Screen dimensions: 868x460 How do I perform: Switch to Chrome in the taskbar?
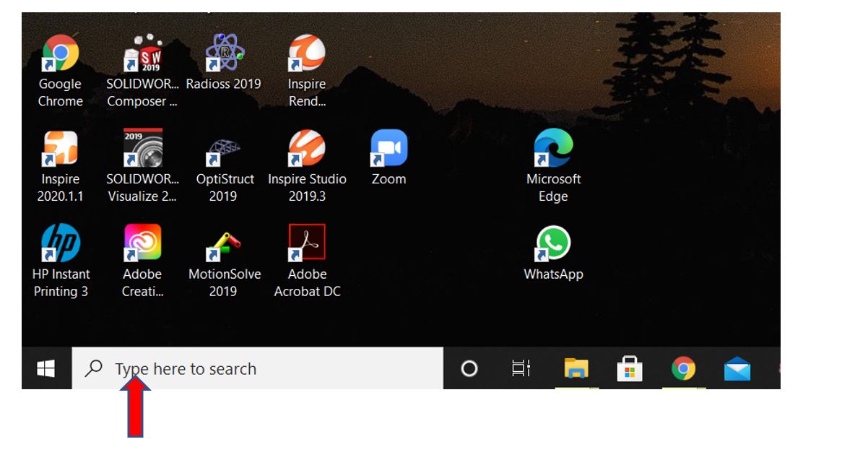[x=684, y=369]
